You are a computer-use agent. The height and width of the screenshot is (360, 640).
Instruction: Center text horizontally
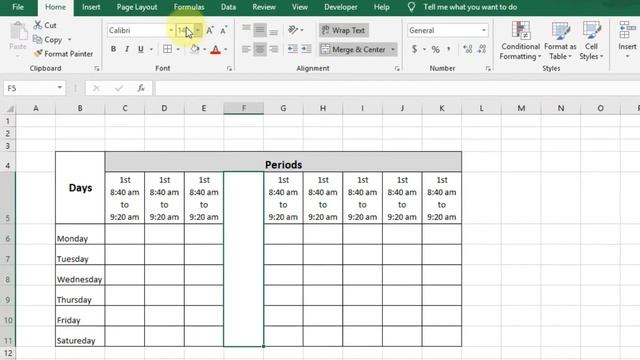(x=260, y=49)
